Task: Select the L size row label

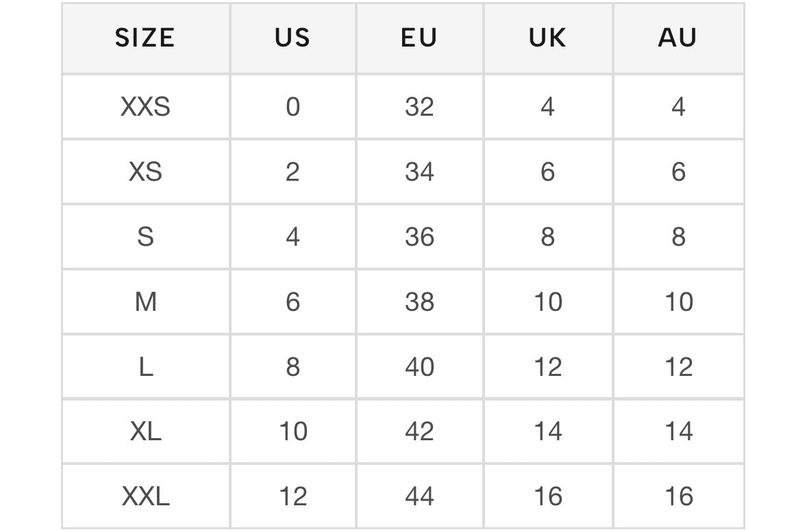Action: [x=145, y=367]
